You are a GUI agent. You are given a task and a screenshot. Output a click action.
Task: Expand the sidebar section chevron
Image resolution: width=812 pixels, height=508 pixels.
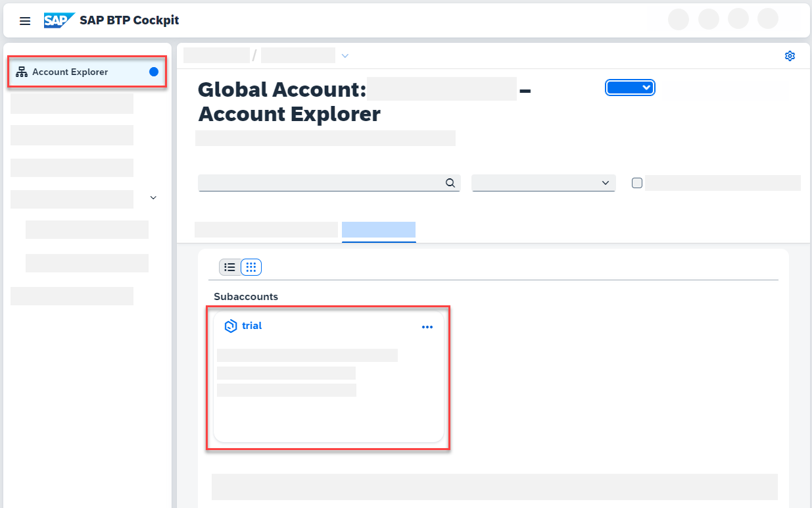(153, 197)
